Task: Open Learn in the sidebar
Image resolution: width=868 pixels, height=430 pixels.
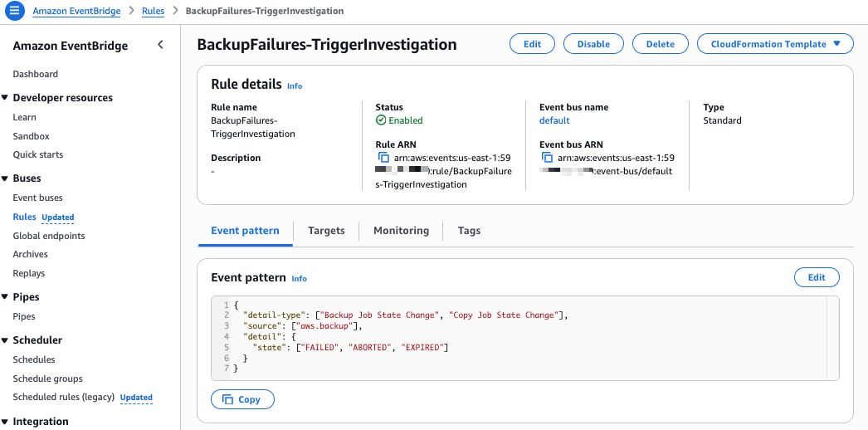Action: [x=24, y=117]
